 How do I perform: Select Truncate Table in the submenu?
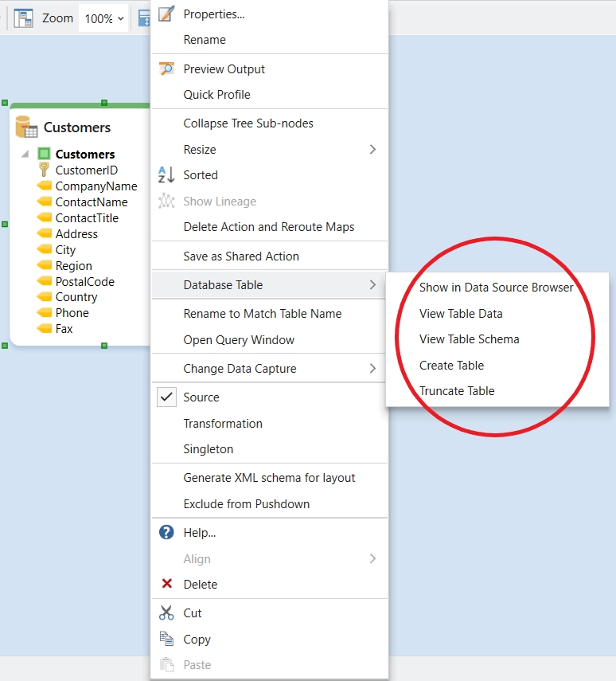(457, 391)
